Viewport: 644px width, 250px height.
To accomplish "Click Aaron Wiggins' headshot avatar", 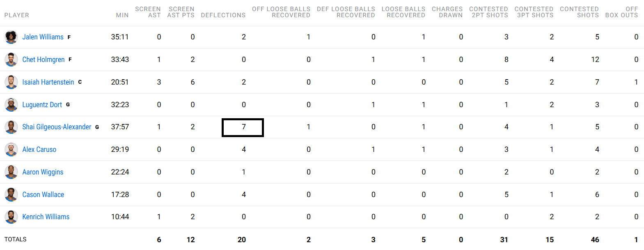I will 11,172.
